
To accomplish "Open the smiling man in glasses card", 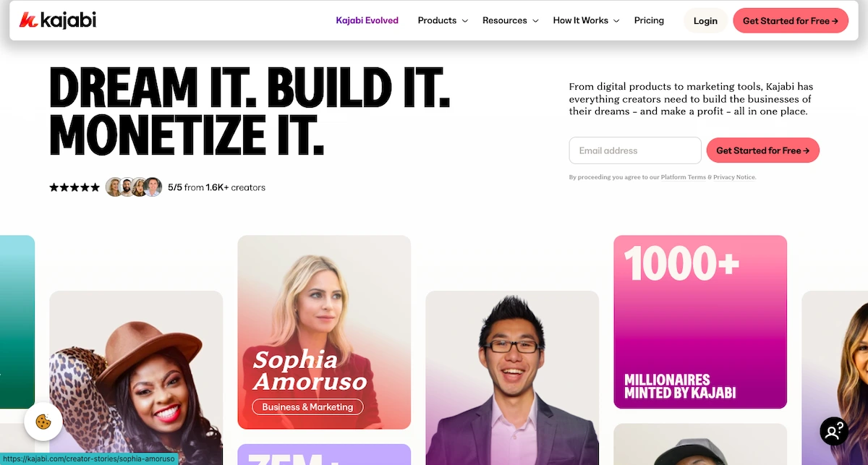I will [512, 377].
